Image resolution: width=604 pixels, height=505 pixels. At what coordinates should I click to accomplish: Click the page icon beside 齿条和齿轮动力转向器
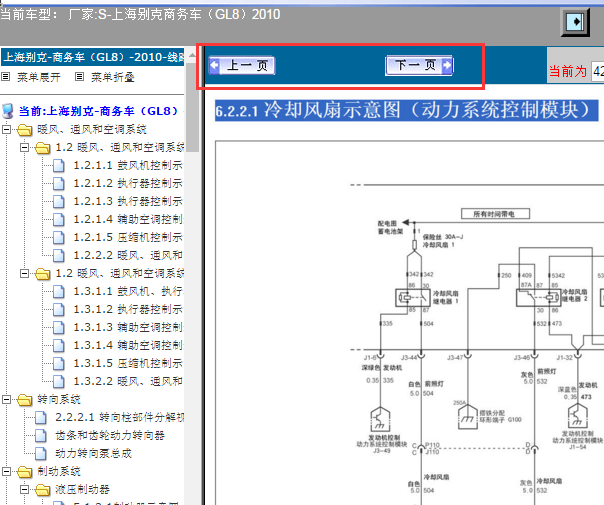40,436
